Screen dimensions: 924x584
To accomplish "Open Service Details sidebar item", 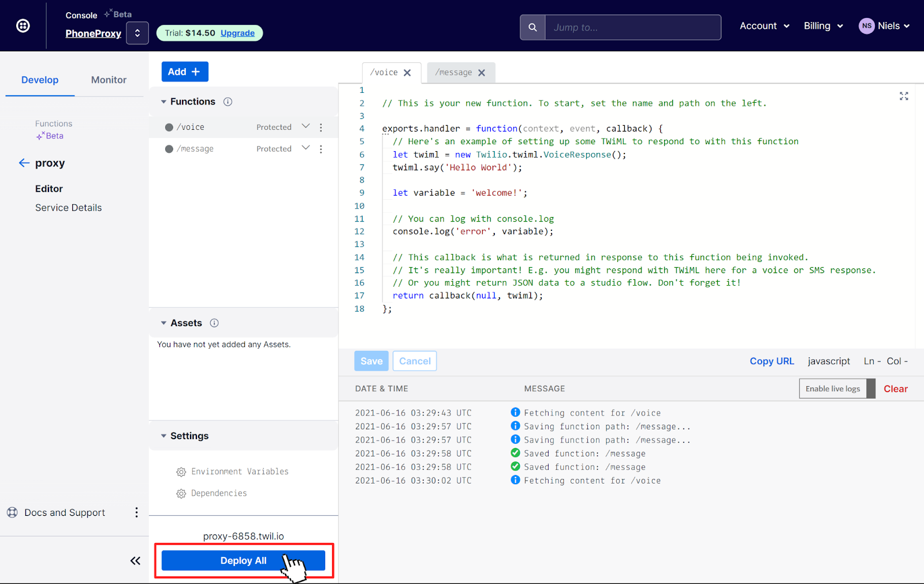I will [68, 208].
